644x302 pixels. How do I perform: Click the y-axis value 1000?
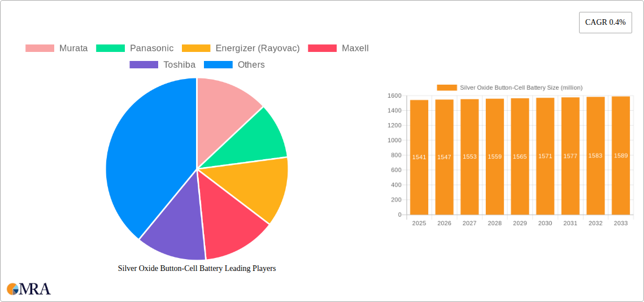(x=394, y=141)
